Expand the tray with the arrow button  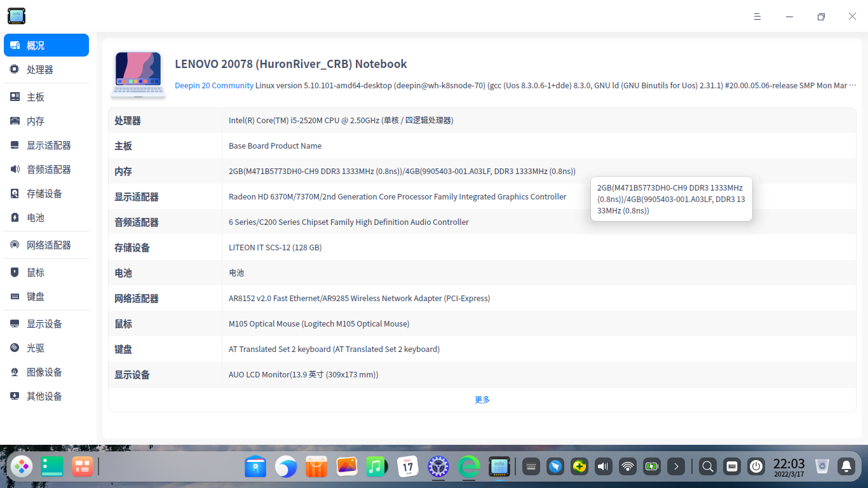pos(676,466)
